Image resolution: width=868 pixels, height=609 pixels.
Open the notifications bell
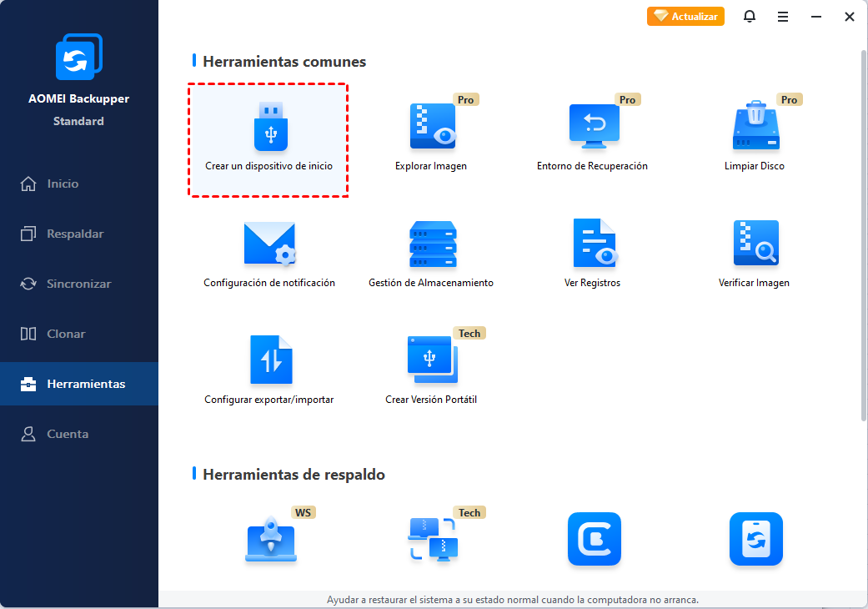pyautogui.click(x=750, y=16)
